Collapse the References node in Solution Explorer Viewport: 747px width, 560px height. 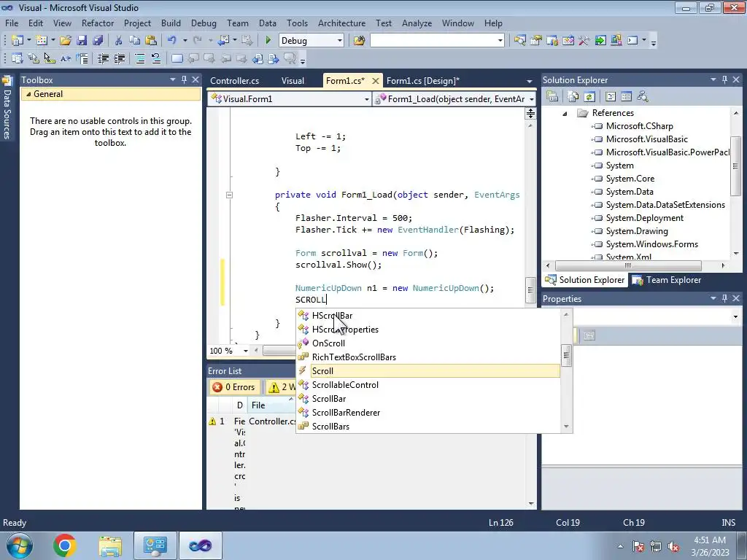pos(565,113)
